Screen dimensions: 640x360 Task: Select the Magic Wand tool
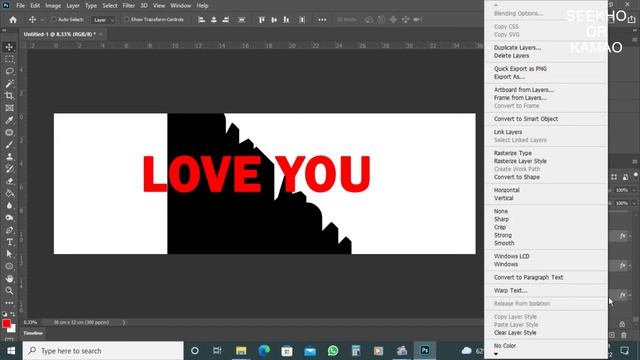coord(9,84)
